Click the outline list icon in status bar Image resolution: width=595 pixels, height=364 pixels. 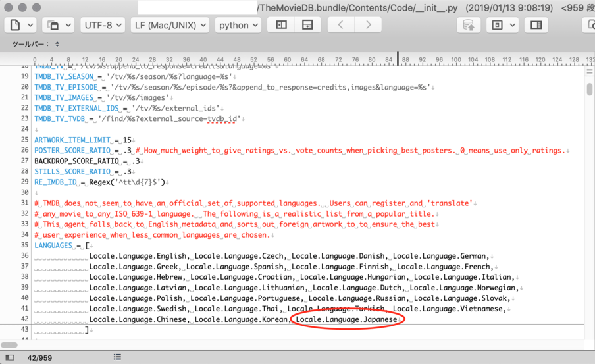[117, 357]
